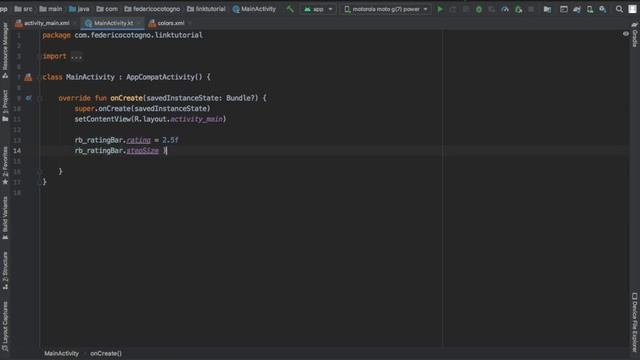
Task: Open the app run configuration dropdown
Action: [318, 9]
